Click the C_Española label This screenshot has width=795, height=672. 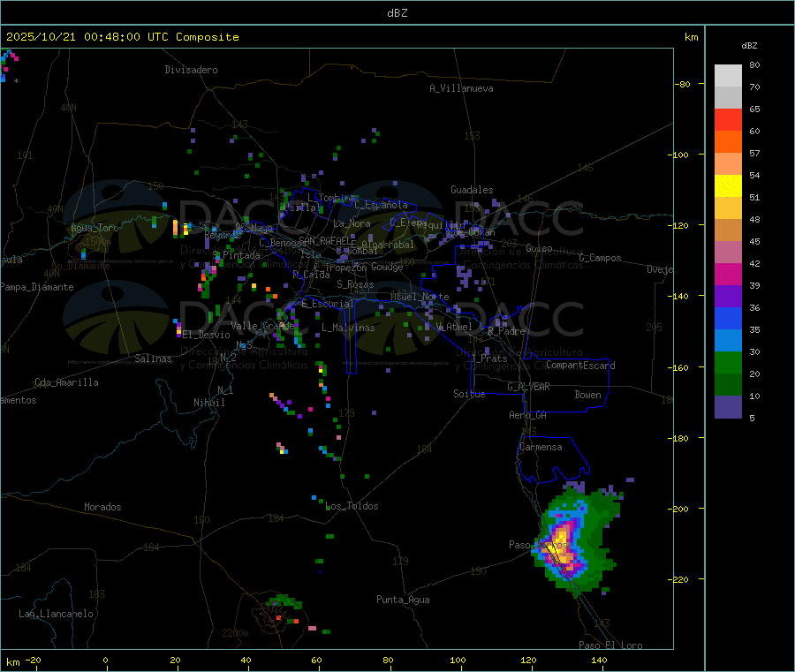click(381, 205)
